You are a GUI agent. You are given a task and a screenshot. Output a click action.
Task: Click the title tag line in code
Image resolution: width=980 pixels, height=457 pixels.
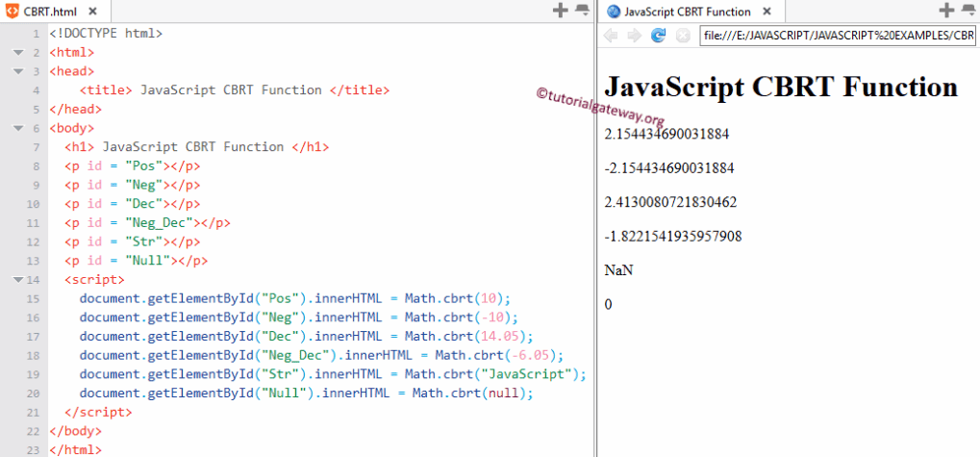click(235, 90)
